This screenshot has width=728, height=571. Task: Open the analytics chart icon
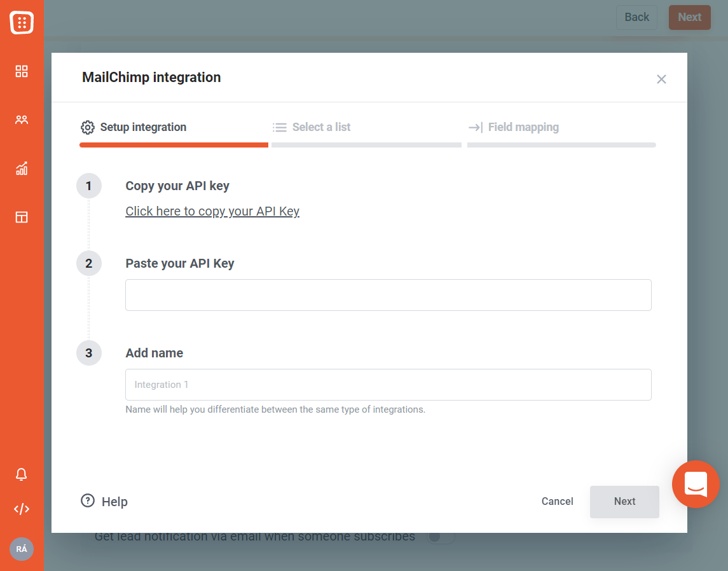point(22,169)
